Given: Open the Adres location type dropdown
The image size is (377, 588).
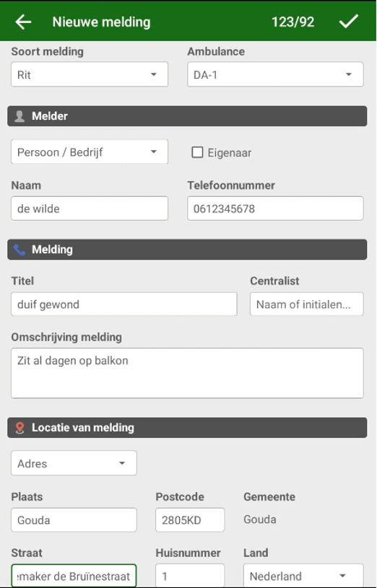Looking at the screenshot, I should coord(74,463).
